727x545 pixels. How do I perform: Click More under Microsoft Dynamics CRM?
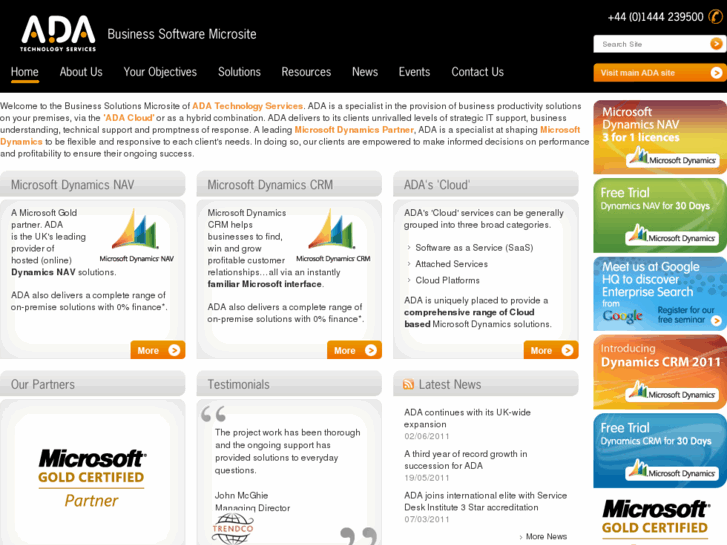tap(354, 350)
